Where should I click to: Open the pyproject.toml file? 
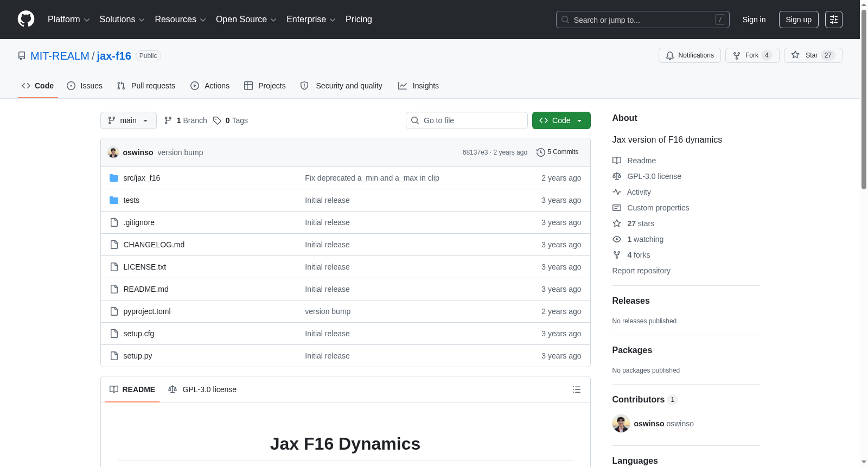(x=147, y=311)
